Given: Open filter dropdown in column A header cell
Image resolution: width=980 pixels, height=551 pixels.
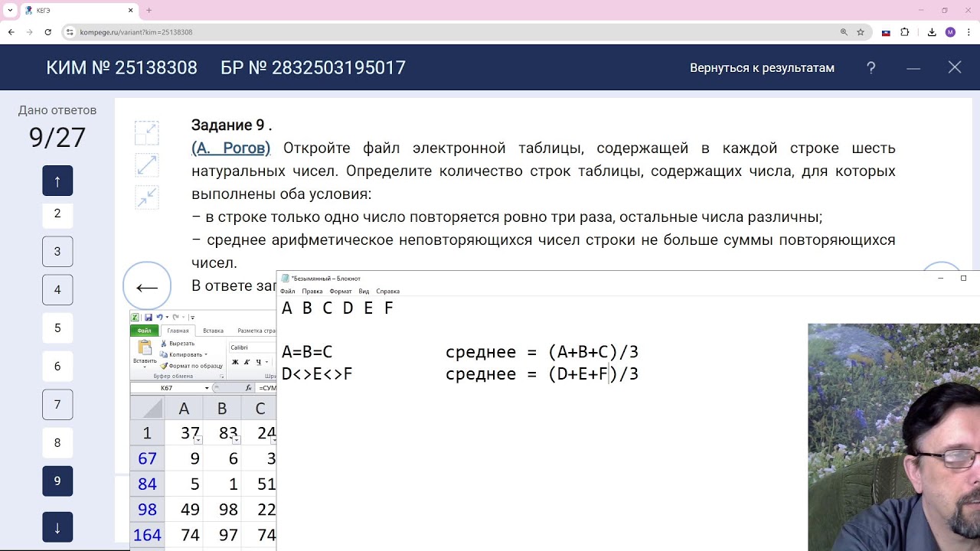Looking at the screenshot, I should coord(198,440).
